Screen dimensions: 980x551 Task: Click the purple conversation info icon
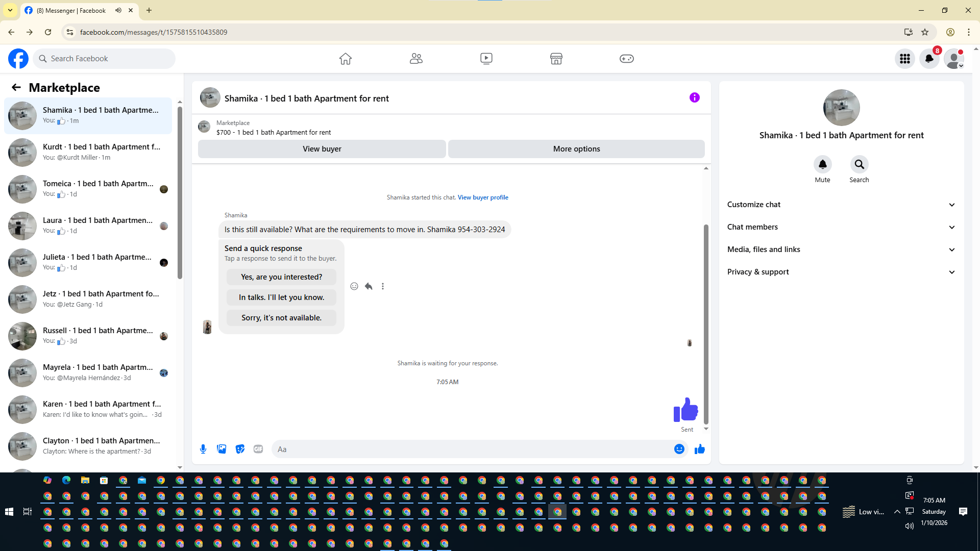pos(694,97)
